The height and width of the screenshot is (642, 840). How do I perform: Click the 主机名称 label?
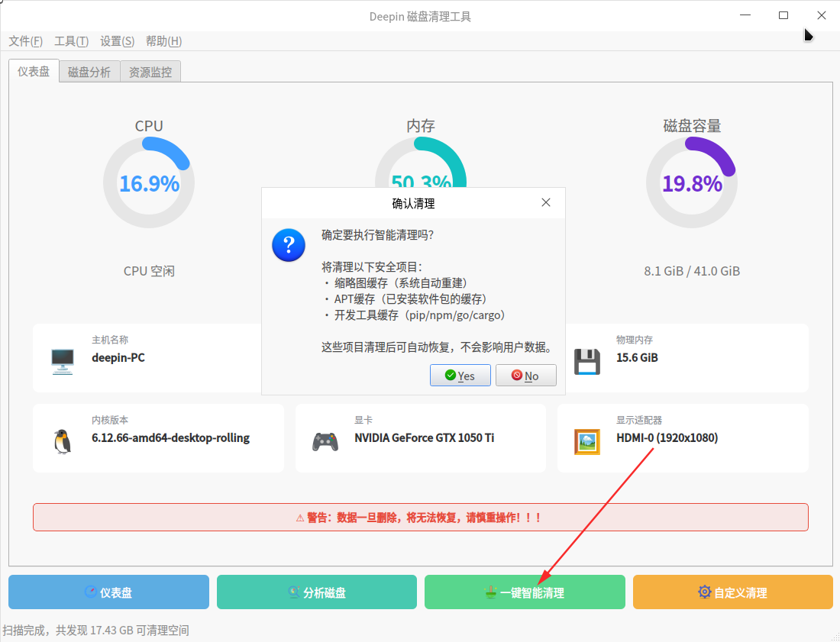(x=110, y=340)
